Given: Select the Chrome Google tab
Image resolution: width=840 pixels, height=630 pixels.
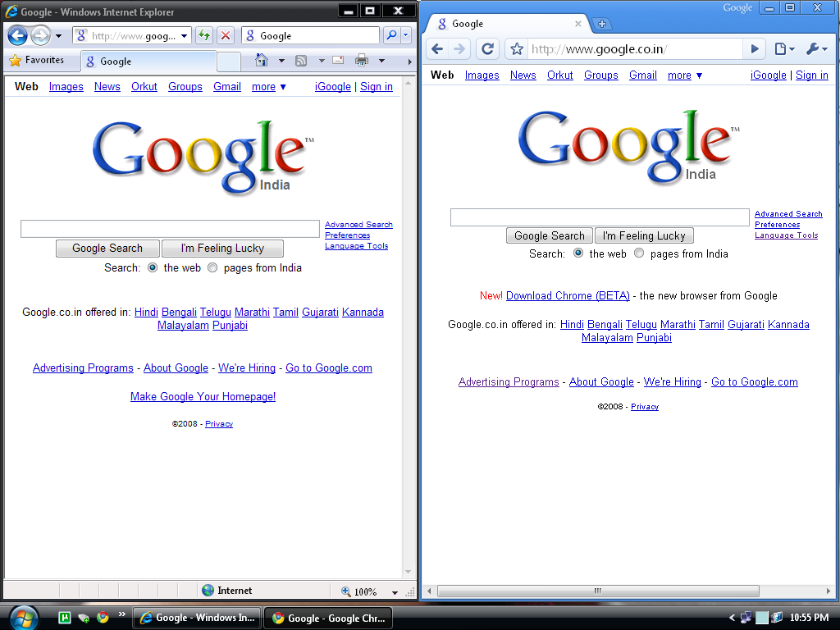Looking at the screenshot, I should [x=505, y=24].
